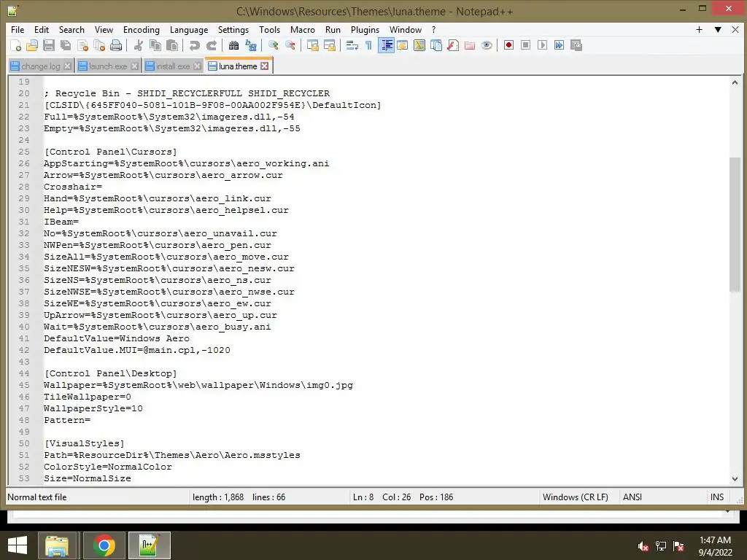Viewport: 747px width, 560px height.
Task: Toggle show all characters pilcrow icon
Action: (x=368, y=45)
